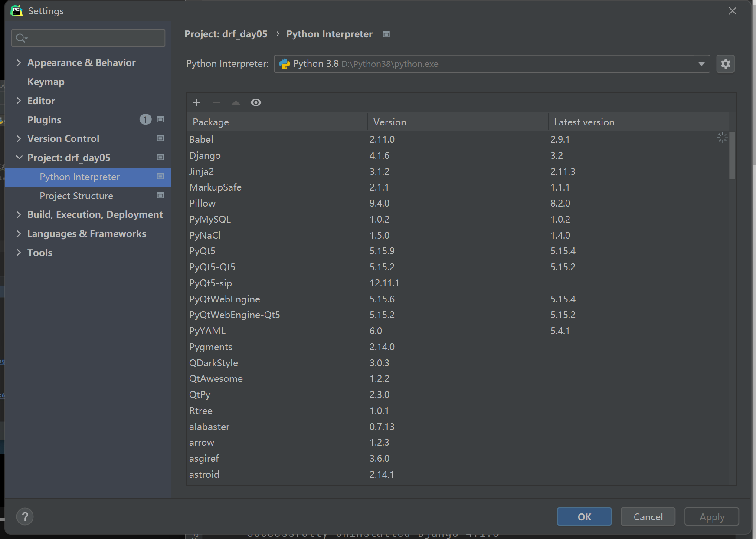Select the asgiref package row

(458, 459)
